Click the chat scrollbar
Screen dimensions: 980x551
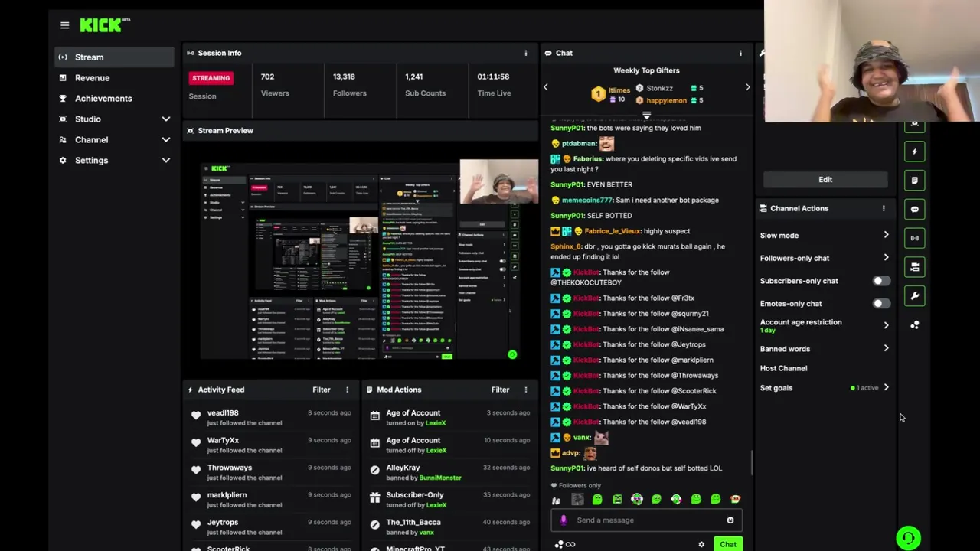pos(752,461)
